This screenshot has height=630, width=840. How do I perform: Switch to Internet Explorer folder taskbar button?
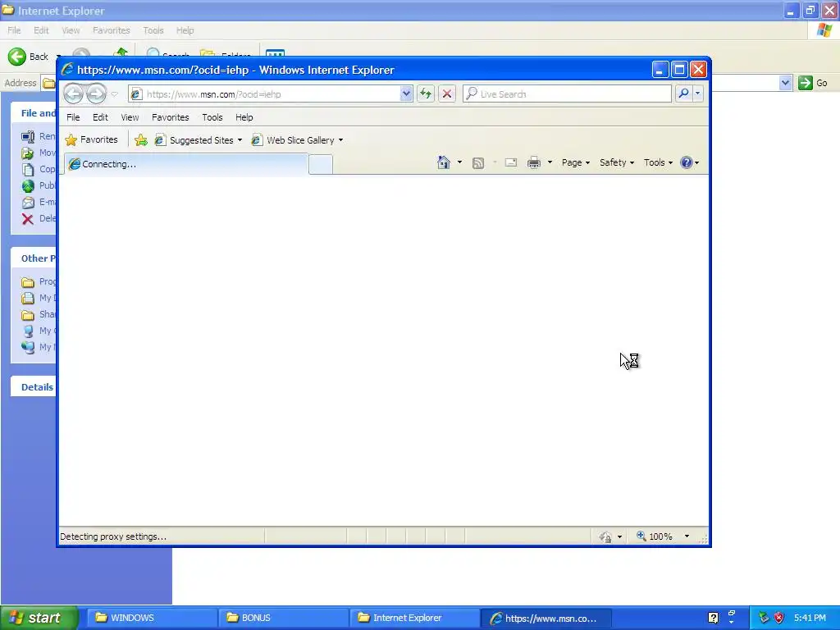[414, 618]
